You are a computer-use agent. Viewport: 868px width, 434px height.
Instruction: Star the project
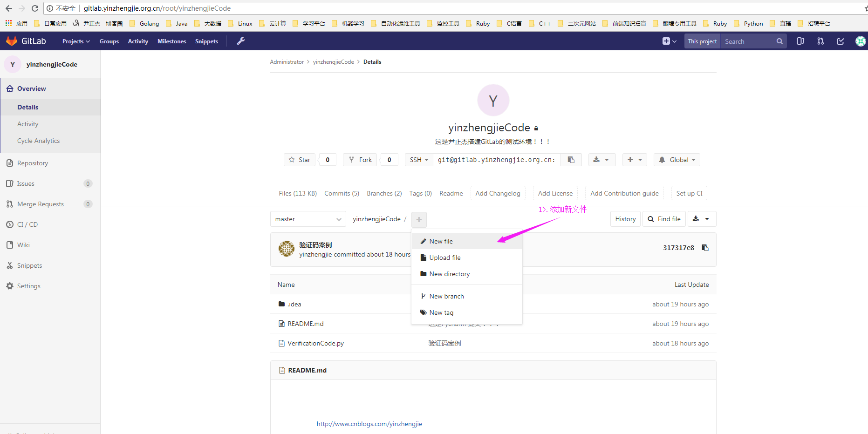click(x=300, y=160)
